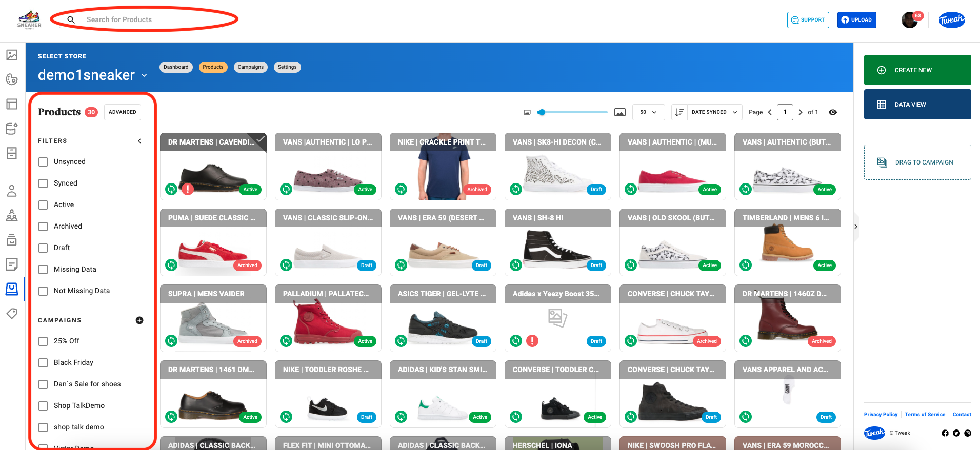Click the thumbnail size slider handle

(x=541, y=112)
